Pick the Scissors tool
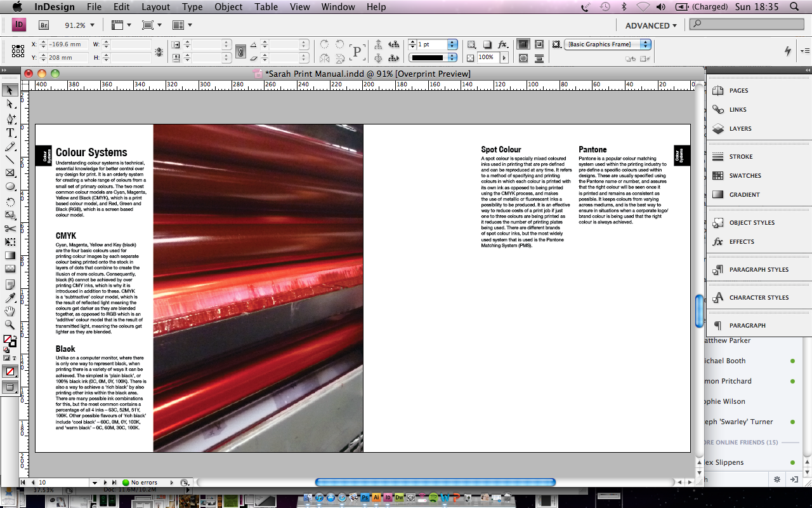The height and width of the screenshot is (508, 812). click(10, 229)
